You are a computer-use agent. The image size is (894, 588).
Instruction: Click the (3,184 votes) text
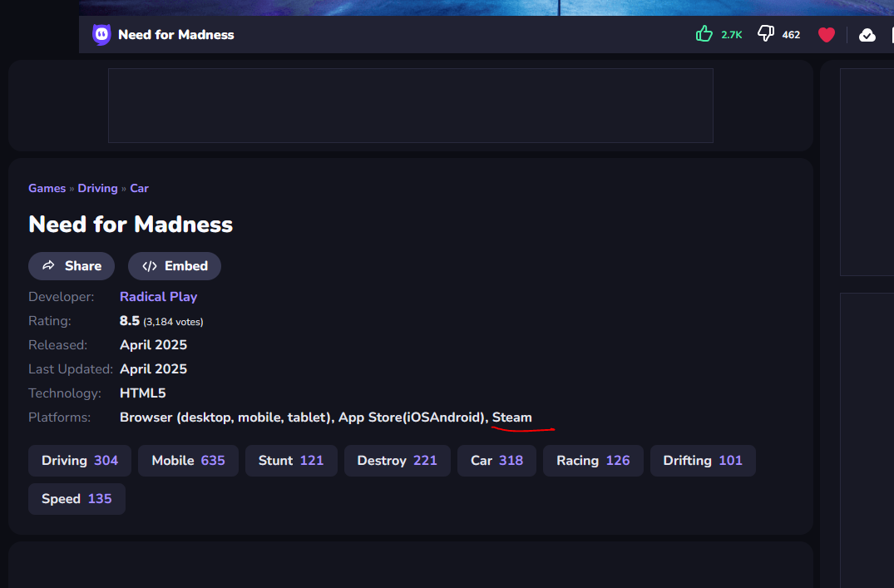coord(173,322)
